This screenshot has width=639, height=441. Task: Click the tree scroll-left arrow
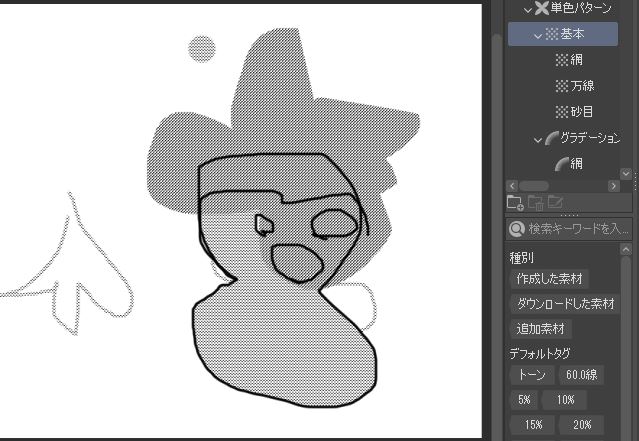(x=512, y=186)
